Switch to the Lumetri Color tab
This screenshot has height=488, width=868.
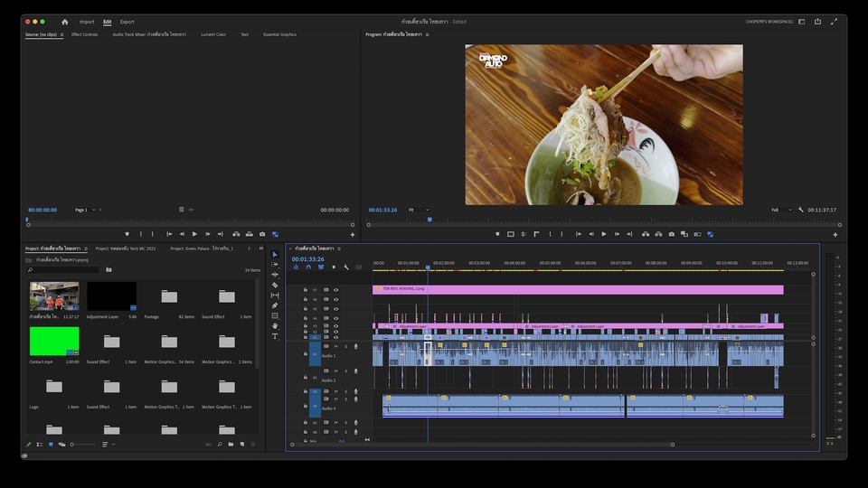(x=213, y=34)
